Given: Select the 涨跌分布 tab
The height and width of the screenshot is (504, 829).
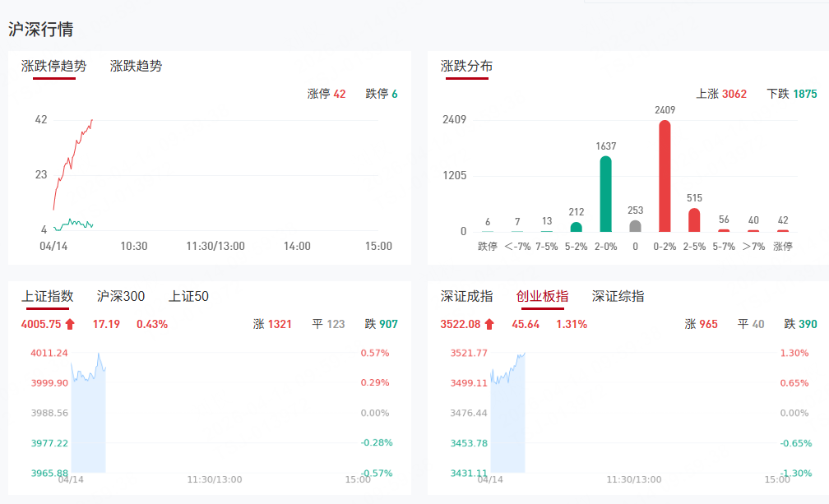Looking at the screenshot, I should point(466,66).
